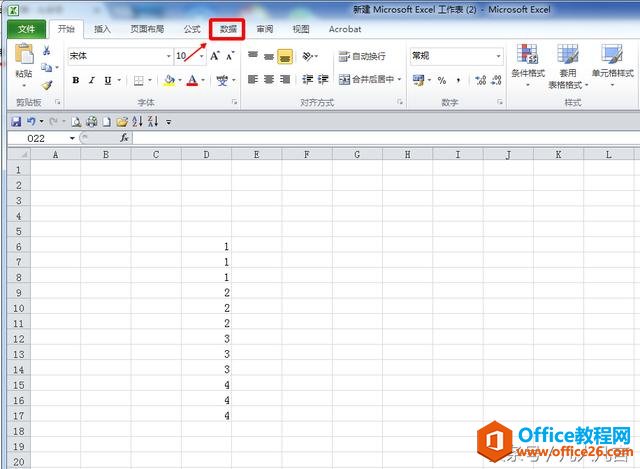The image size is (640, 469).
Task: Open the 数字 group dialog launcher
Action: (x=500, y=102)
